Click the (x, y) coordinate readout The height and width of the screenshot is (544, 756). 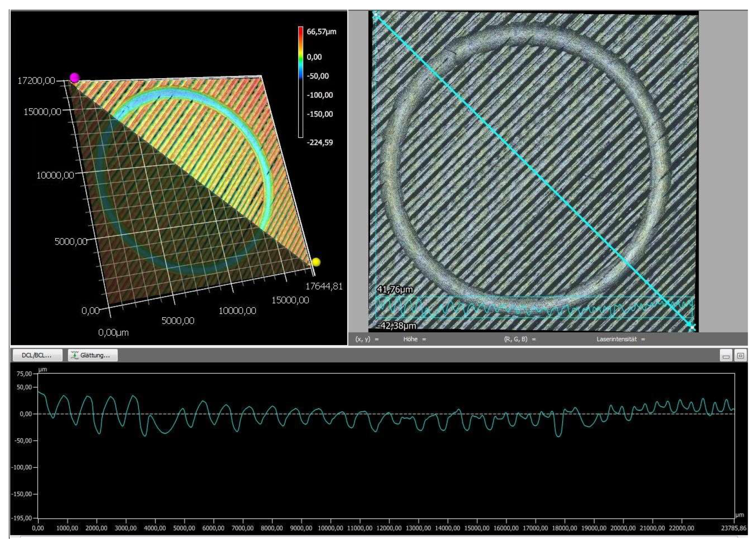[x=367, y=339]
